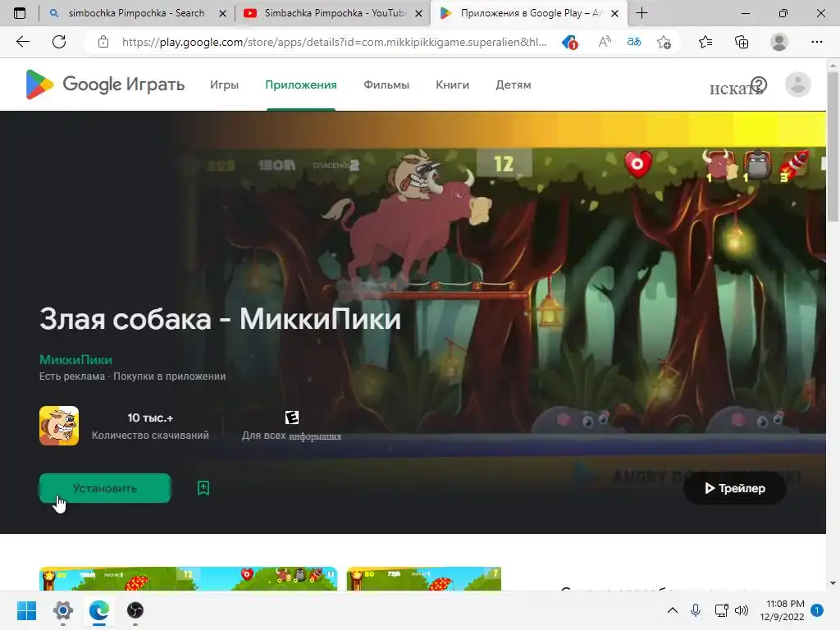
Task: Click the Google Play logo
Action: [x=105, y=84]
